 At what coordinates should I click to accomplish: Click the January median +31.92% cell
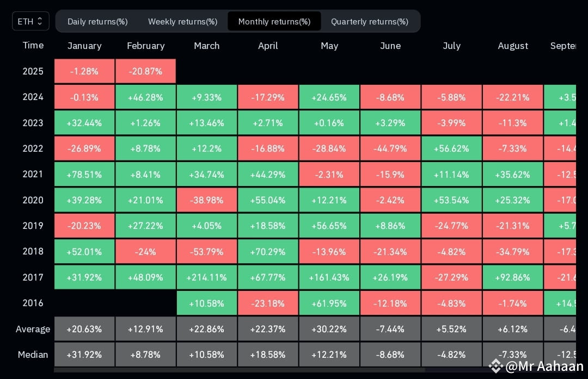point(84,355)
